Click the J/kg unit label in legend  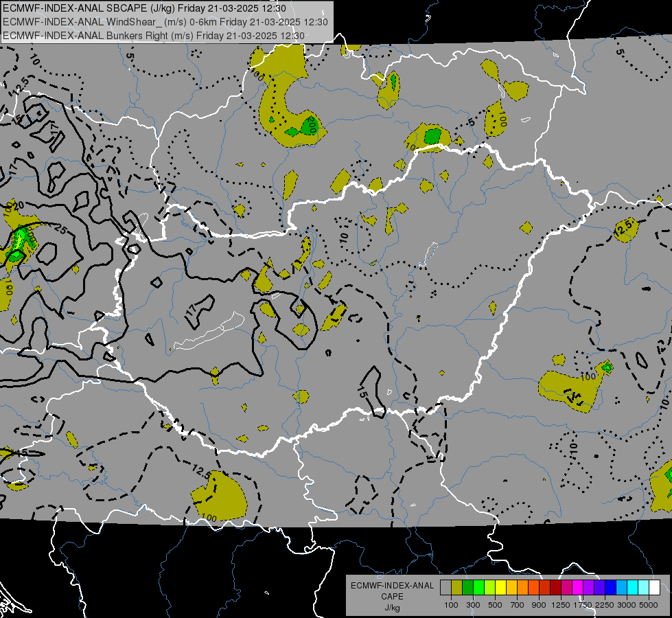point(392,608)
